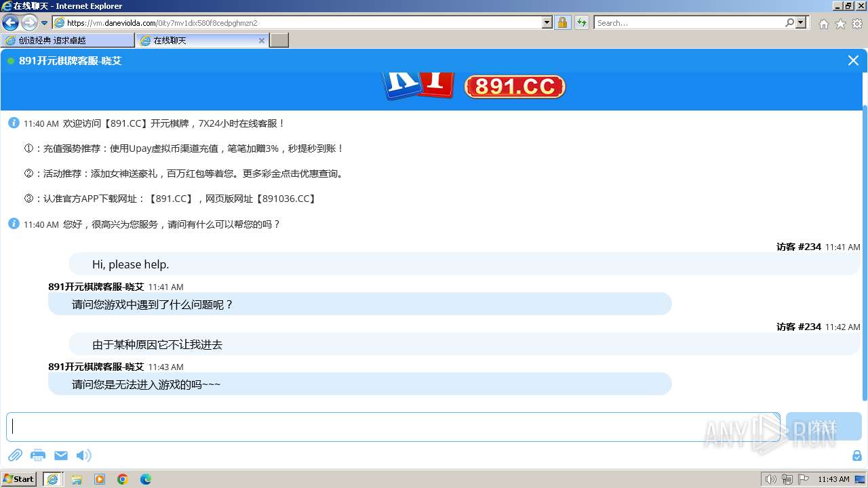Image resolution: width=868 pixels, height=488 pixels.
Task: Expand the address bar autocomplete dropdown
Action: coord(547,23)
